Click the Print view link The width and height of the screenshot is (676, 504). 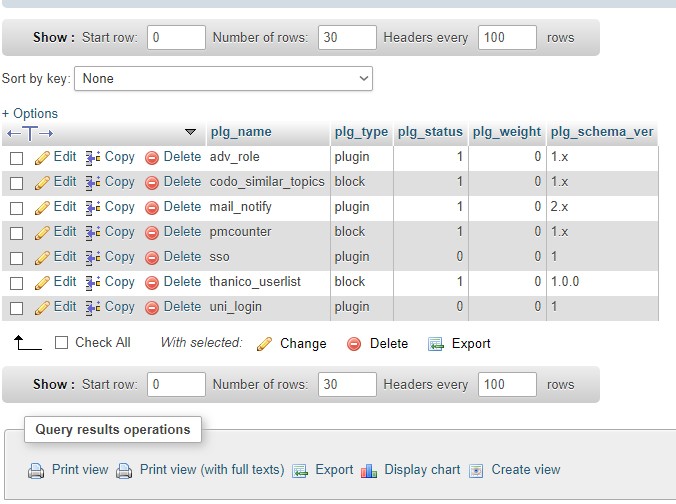(80, 470)
